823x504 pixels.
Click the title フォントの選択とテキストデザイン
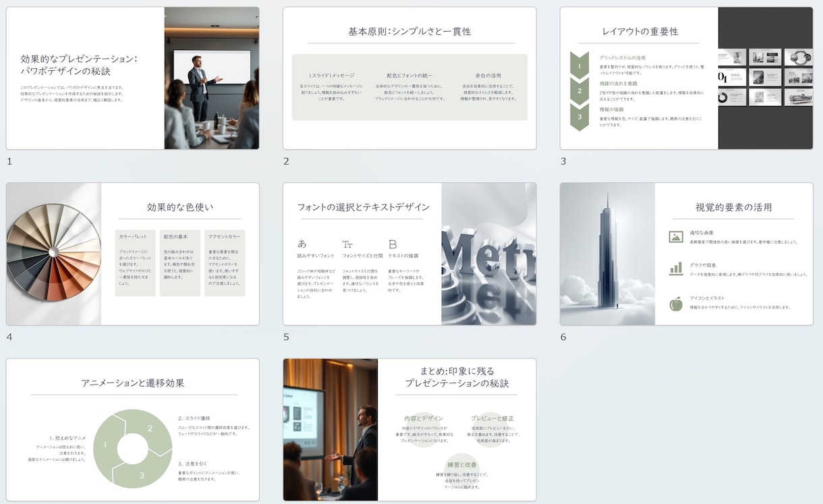[x=363, y=207]
